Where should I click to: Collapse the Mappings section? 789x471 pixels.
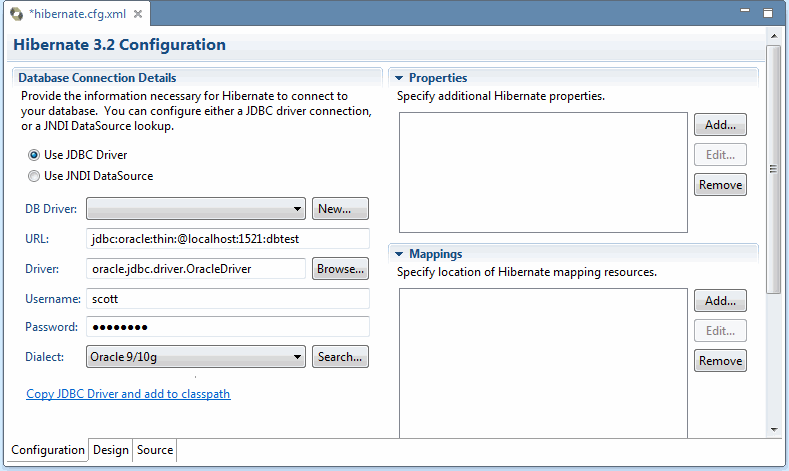click(x=399, y=255)
